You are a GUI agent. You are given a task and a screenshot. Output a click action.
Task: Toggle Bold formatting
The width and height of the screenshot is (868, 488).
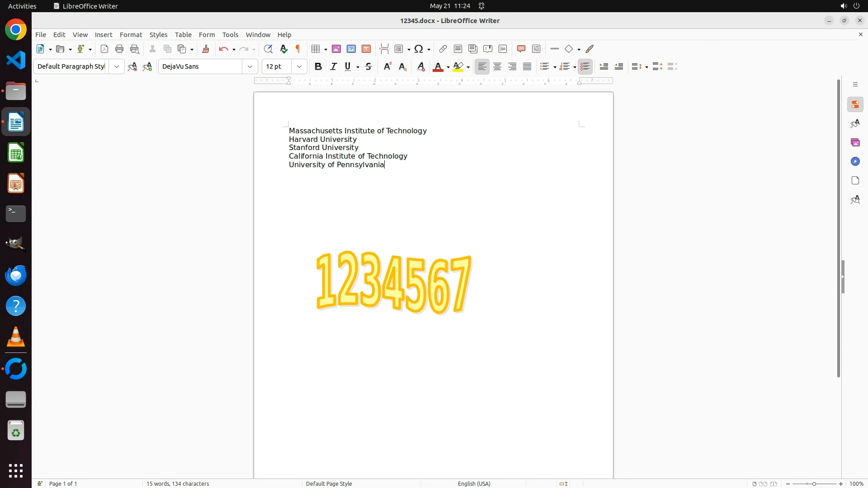(x=318, y=67)
